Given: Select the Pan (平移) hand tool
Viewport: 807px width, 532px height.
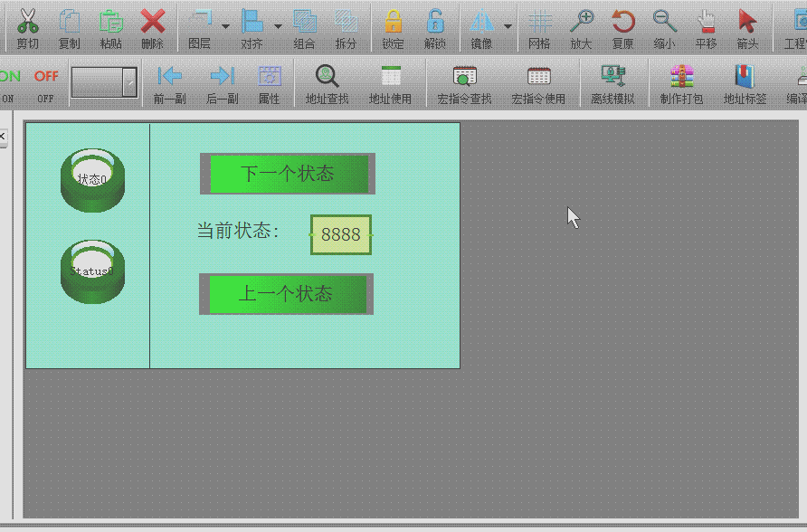Looking at the screenshot, I should click(x=706, y=23).
